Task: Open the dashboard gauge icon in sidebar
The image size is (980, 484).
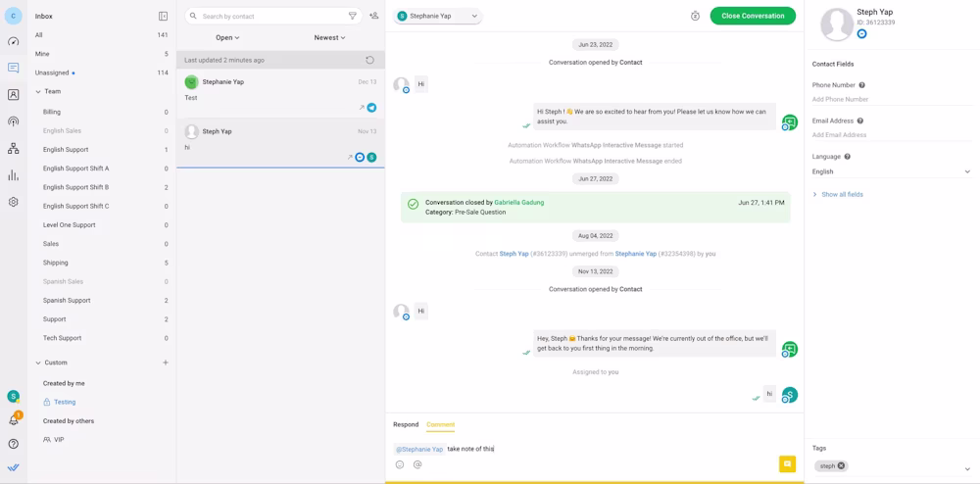Action: tap(13, 42)
